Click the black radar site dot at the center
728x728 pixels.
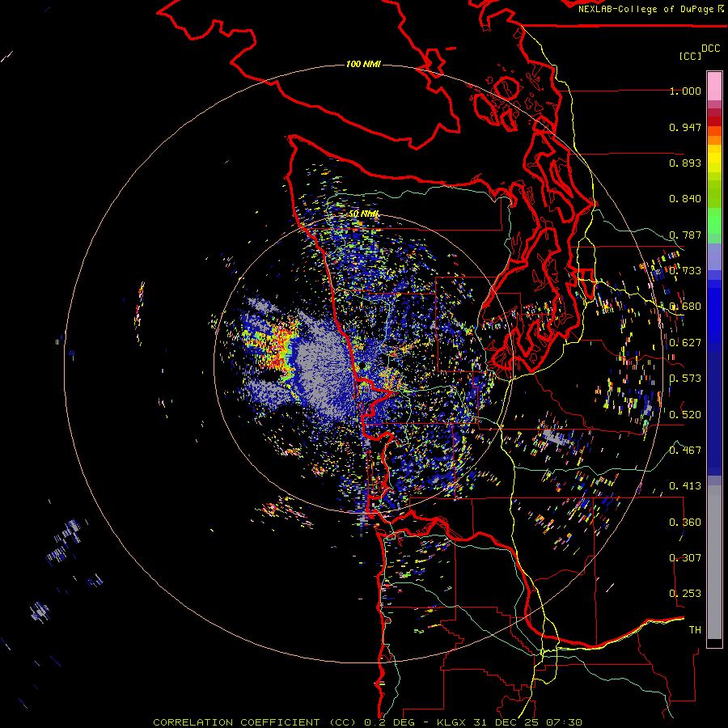click(x=362, y=366)
